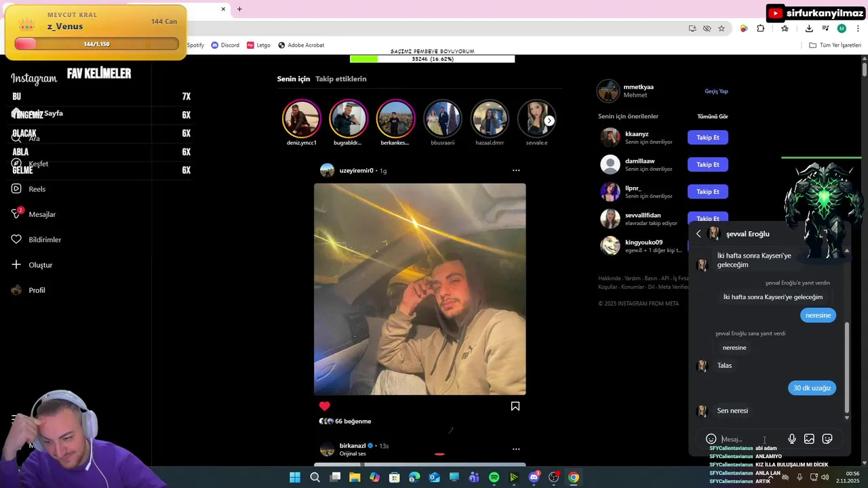Open the Chrome three-dot menu
Viewport: 868px width, 488px height.
pos(859,28)
